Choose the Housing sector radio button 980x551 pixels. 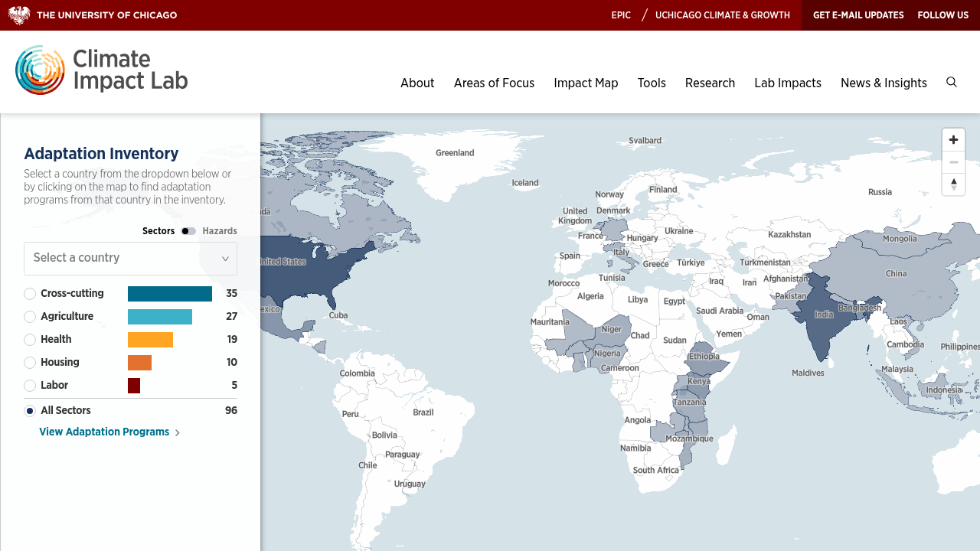coord(30,363)
